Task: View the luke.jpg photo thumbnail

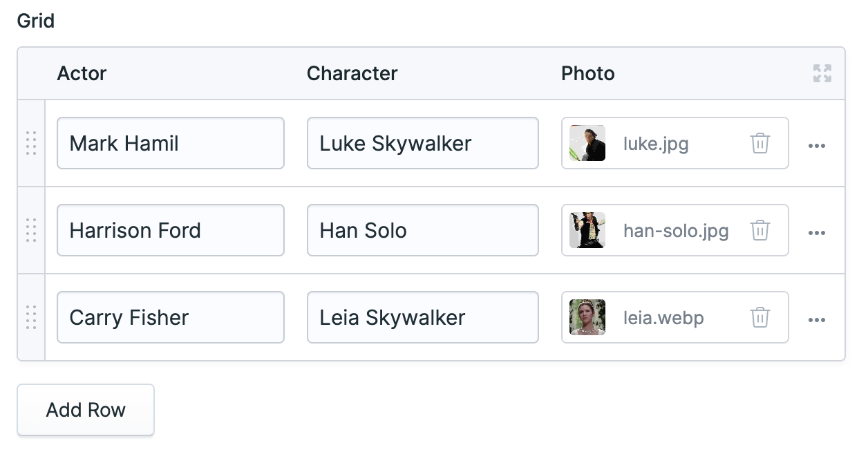Action: tap(587, 143)
